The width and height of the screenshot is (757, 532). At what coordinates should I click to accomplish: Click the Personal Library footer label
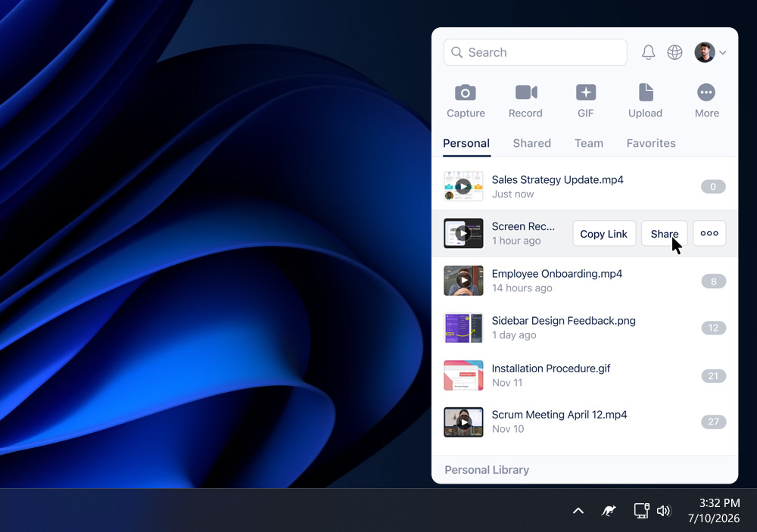(487, 470)
